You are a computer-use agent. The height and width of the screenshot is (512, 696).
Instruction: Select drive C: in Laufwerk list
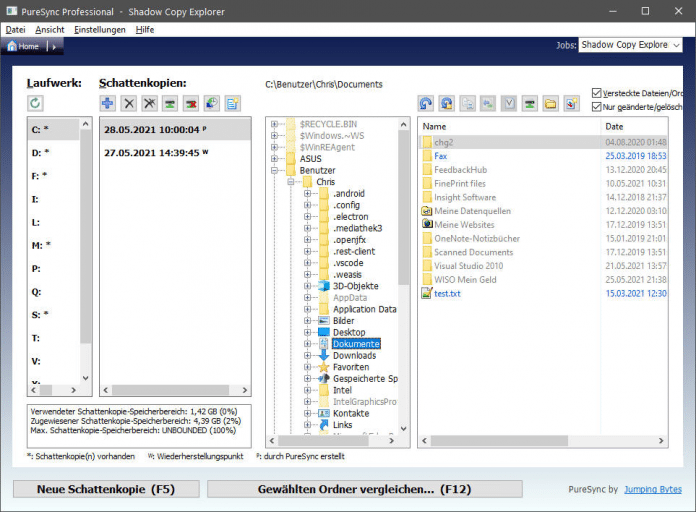53,130
